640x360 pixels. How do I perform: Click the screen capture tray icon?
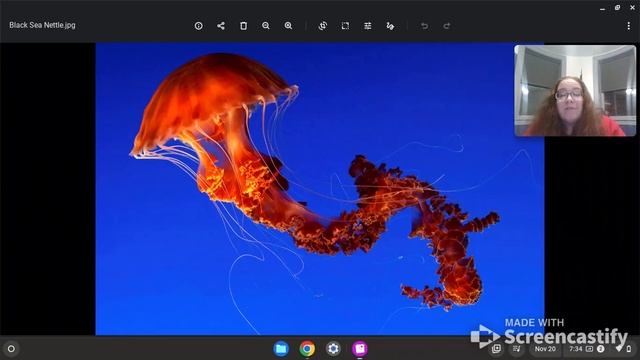(496, 349)
